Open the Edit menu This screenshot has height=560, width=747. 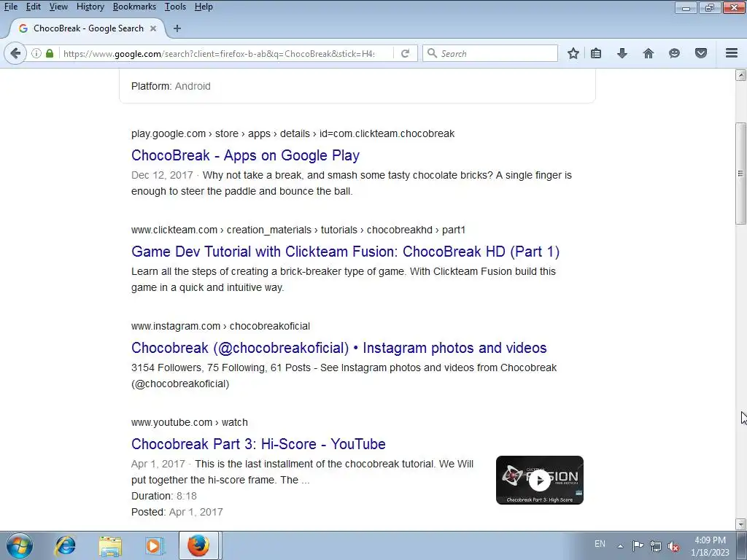pyautogui.click(x=34, y=7)
